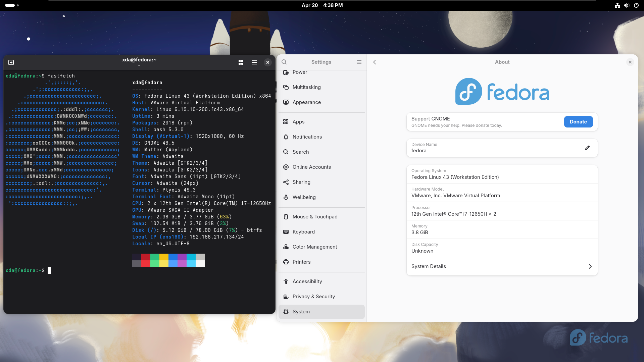Click Operating System row in About

tap(502, 174)
